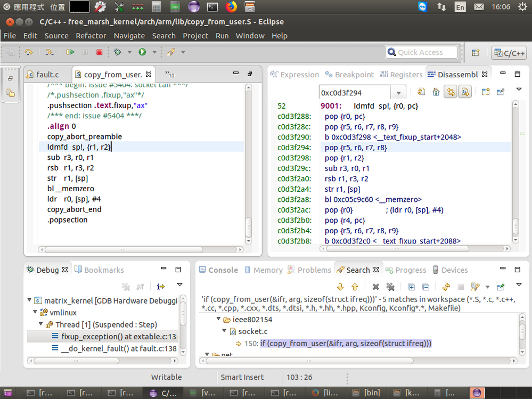Click Show Previous Match arrow in Search

tap(355, 287)
